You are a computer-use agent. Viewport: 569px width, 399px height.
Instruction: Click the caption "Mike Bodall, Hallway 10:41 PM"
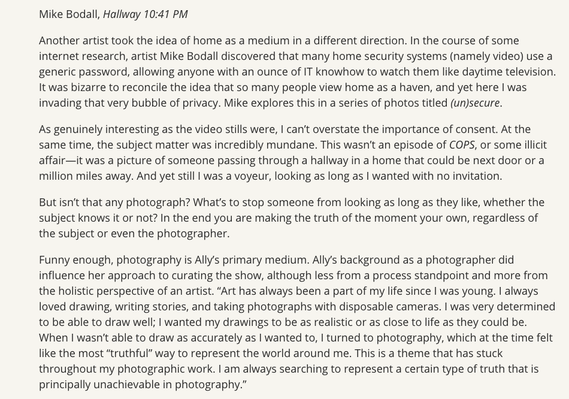(113, 14)
